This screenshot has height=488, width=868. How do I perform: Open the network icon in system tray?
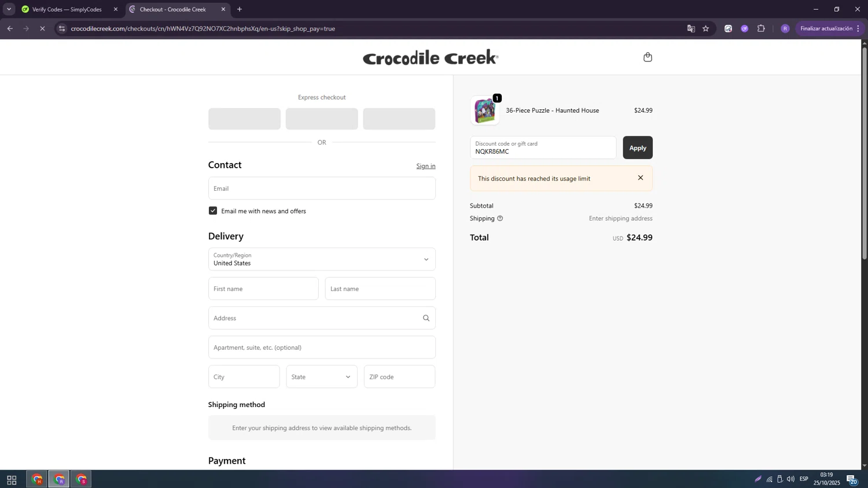point(769,479)
